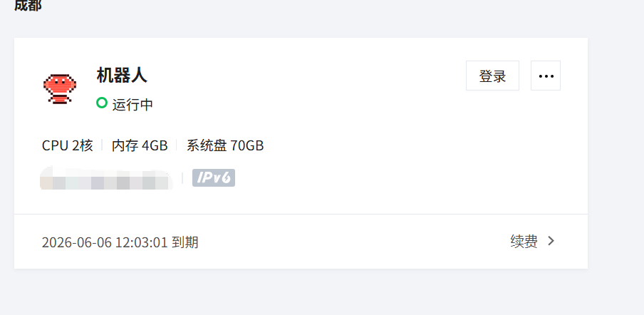
Task: Click the red pixel robot avatar icon
Action: coord(60,88)
